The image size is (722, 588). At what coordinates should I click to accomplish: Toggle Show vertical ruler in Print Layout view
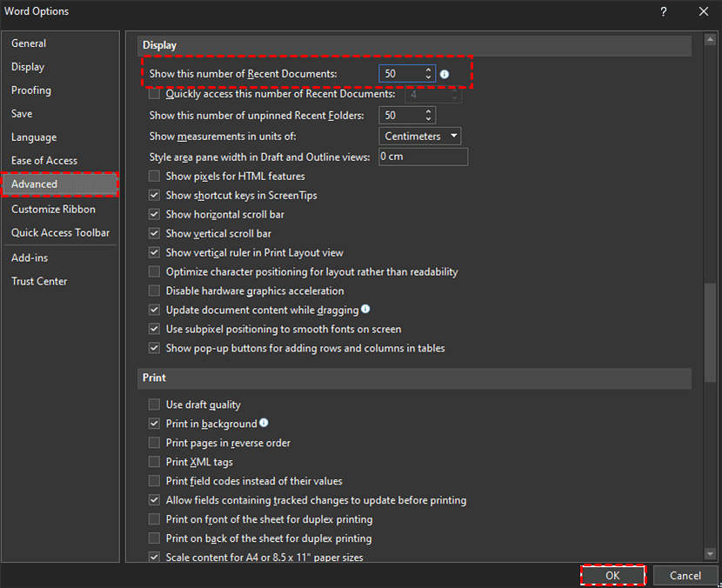tap(154, 253)
